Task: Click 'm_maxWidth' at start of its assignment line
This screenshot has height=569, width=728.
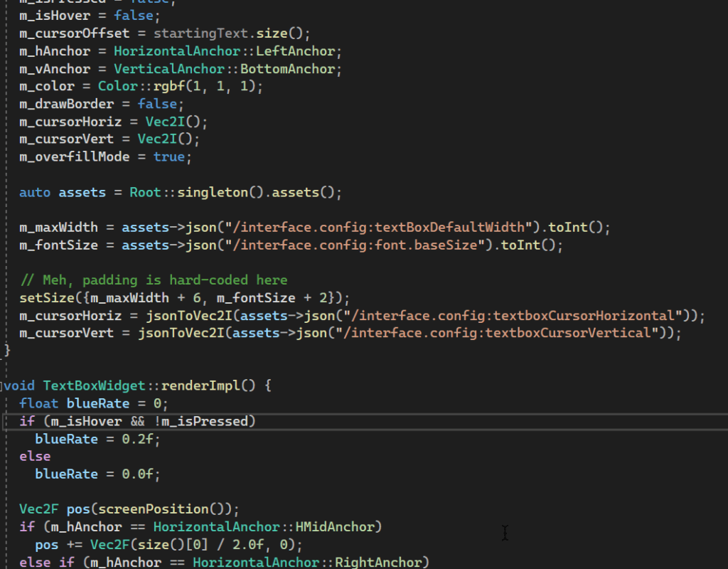Action: [x=58, y=228]
